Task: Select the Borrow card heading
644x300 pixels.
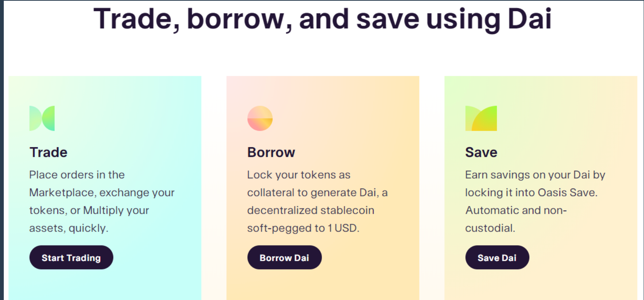Action: [x=271, y=152]
